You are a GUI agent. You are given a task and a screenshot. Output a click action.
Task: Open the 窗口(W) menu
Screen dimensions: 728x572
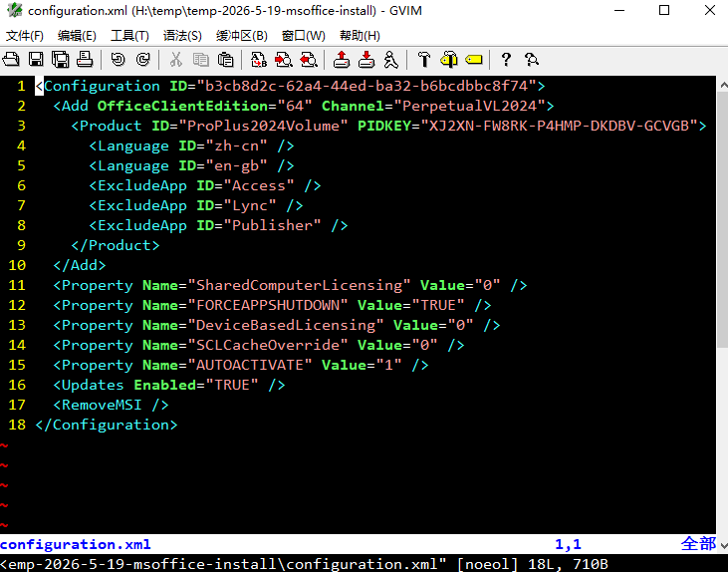[x=303, y=35]
